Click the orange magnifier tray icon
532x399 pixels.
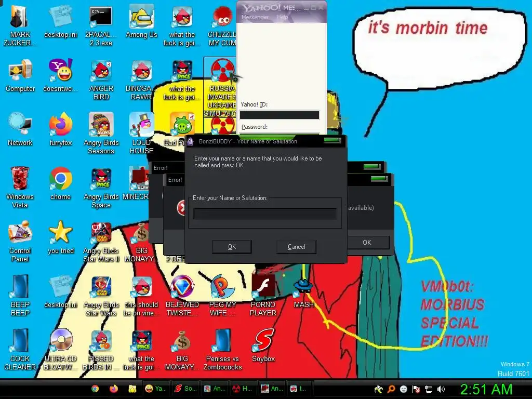391,390
